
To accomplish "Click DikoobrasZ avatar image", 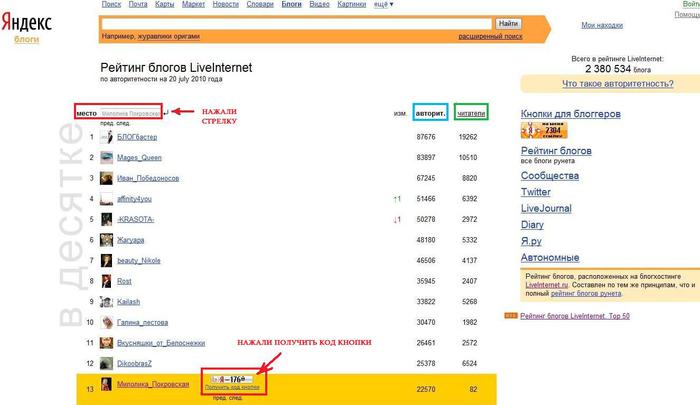I will pyautogui.click(x=106, y=363).
